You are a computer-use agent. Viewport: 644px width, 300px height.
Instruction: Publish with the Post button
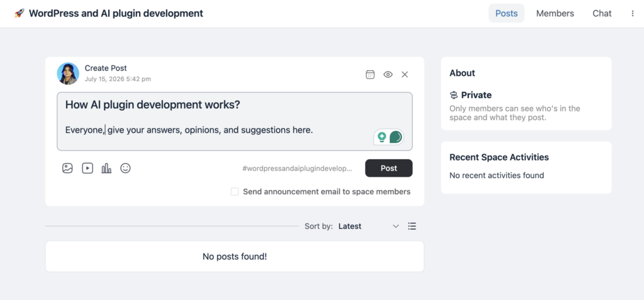click(x=389, y=168)
